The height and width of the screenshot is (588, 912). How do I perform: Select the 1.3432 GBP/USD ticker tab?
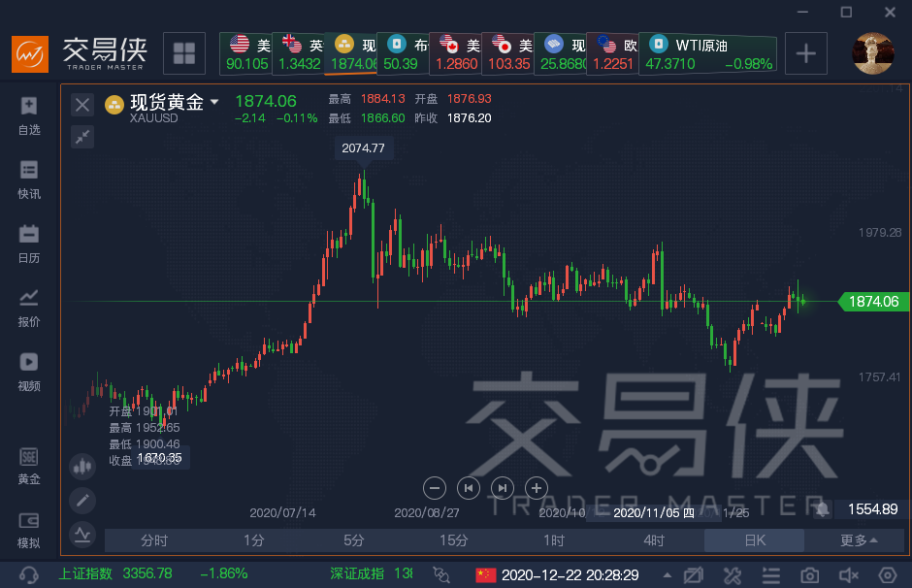tap(299, 53)
